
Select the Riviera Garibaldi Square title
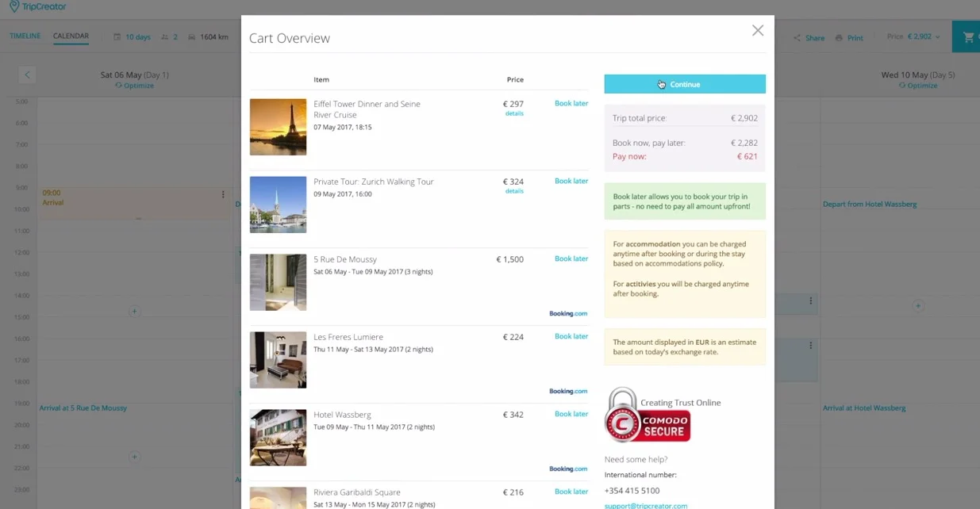click(357, 492)
